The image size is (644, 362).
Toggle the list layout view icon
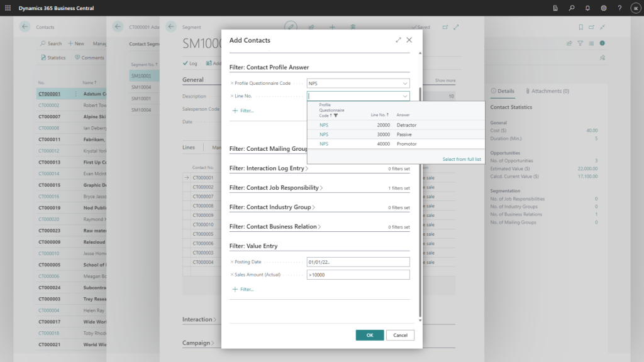tap(591, 43)
